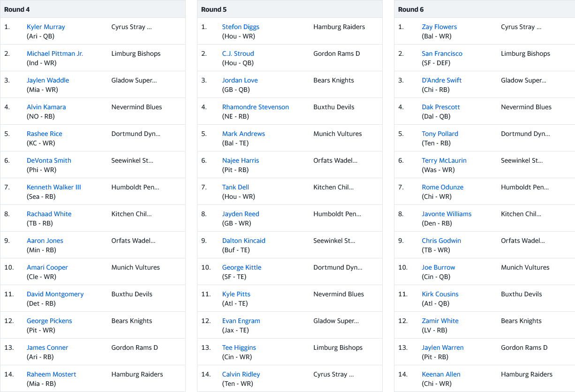This screenshot has width=575, height=392.
Task: Click Hamburg Raiders team in Round 5
Action: pyautogui.click(x=339, y=27)
